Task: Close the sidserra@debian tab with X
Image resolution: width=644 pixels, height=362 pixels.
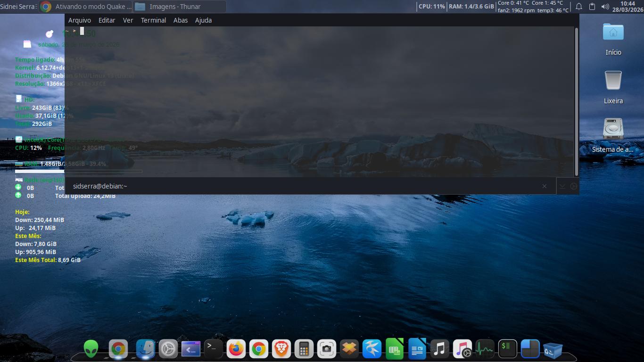Action: [x=544, y=186]
